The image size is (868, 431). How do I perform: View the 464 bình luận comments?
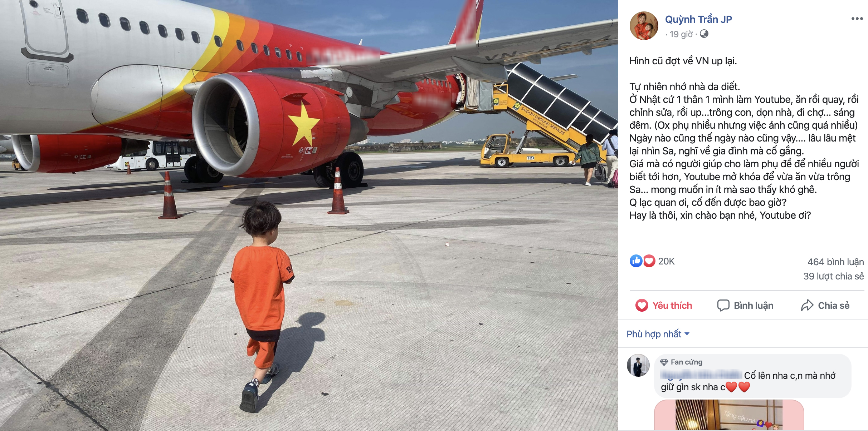(x=835, y=262)
